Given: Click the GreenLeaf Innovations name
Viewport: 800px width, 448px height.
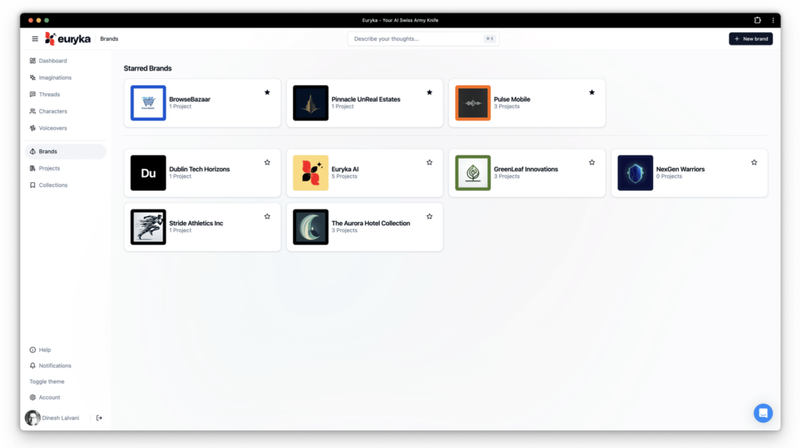Looking at the screenshot, I should pyautogui.click(x=526, y=169).
